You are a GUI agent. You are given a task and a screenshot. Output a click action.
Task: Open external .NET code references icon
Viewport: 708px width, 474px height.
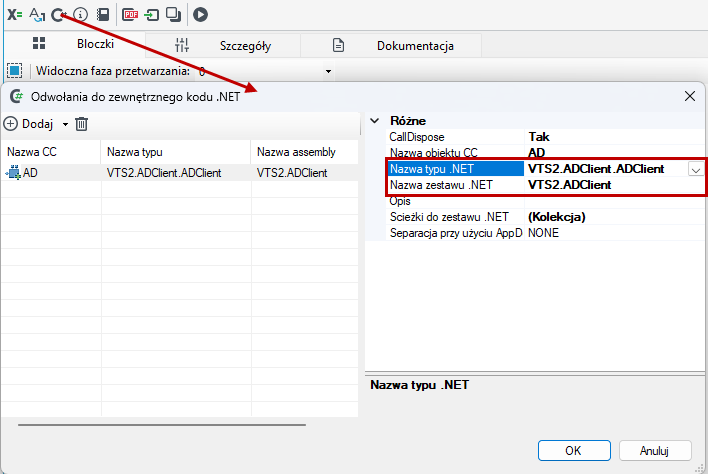pos(58,15)
